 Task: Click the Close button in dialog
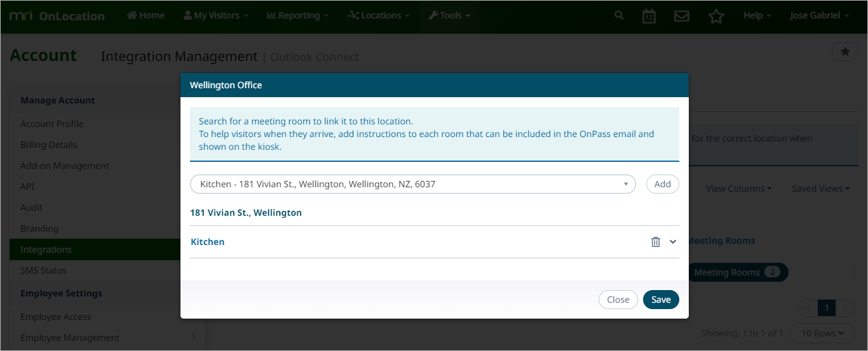click(618, 300)
